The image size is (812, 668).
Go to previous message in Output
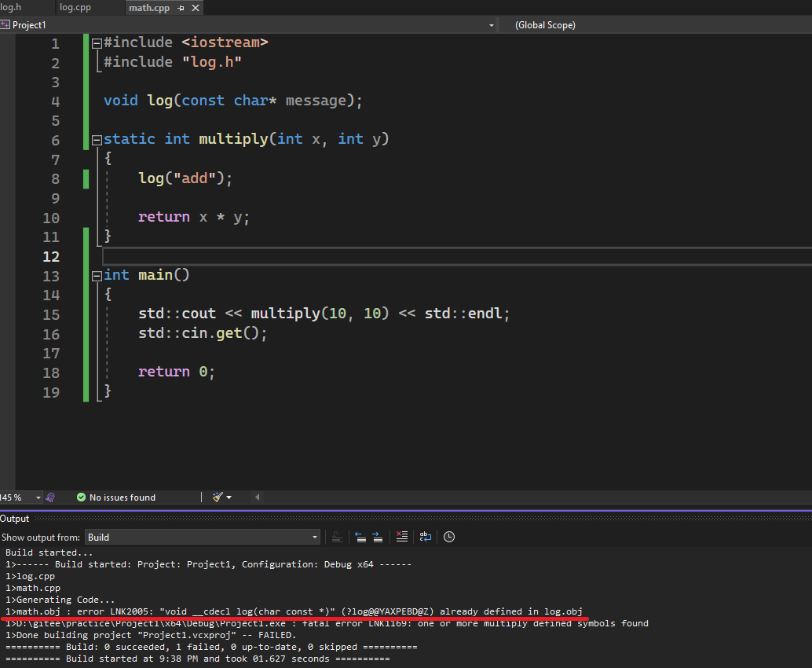[360, 537]
